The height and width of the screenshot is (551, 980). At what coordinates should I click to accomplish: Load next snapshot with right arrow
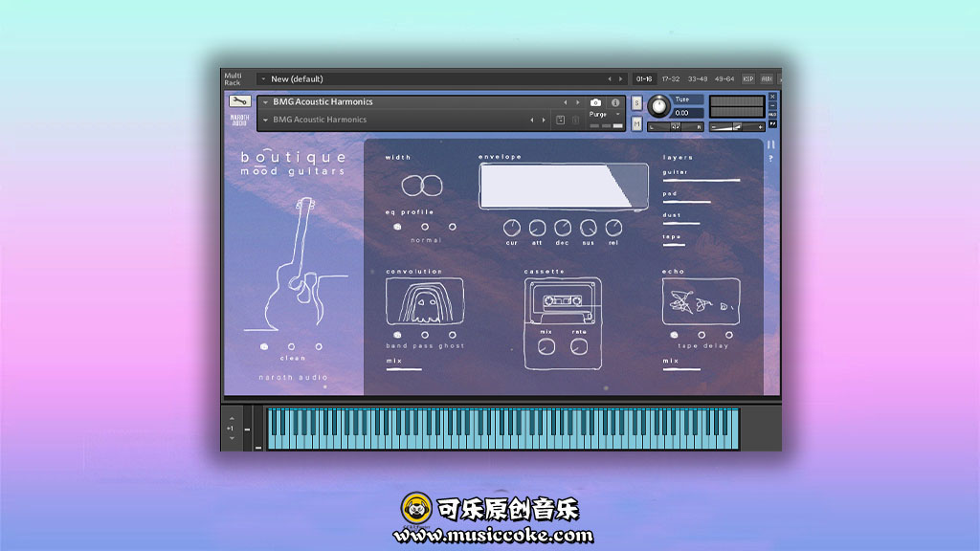(x=544, y=120)
